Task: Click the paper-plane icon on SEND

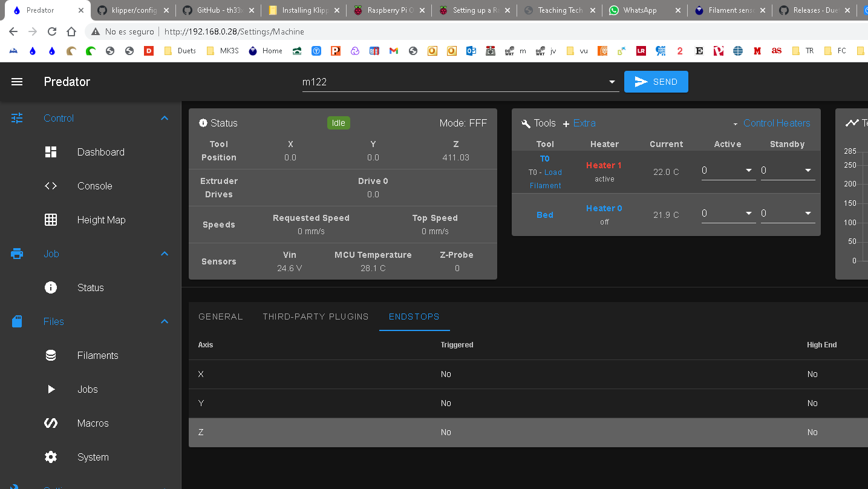Action: click(x=641, y=82)
